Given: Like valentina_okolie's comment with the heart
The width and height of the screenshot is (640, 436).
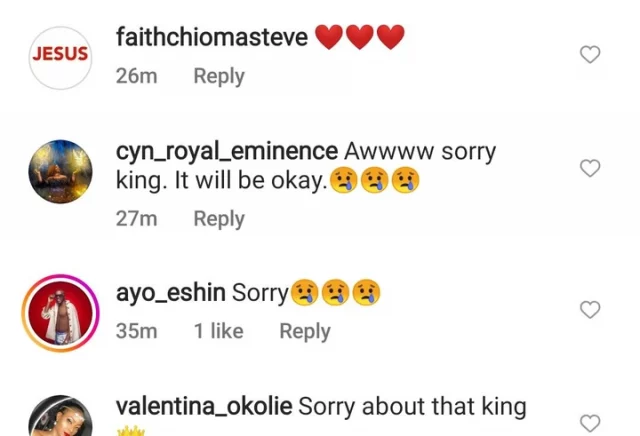Looking at the screenshot, I should coord(590,422).
